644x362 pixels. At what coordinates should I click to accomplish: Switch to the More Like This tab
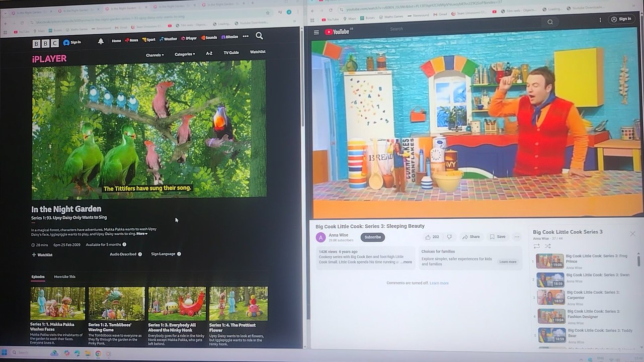click(65, 277)
